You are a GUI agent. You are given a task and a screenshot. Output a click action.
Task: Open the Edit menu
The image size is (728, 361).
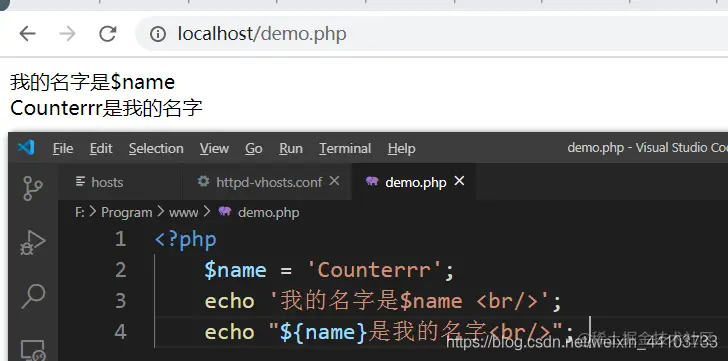tap(101, 148)
